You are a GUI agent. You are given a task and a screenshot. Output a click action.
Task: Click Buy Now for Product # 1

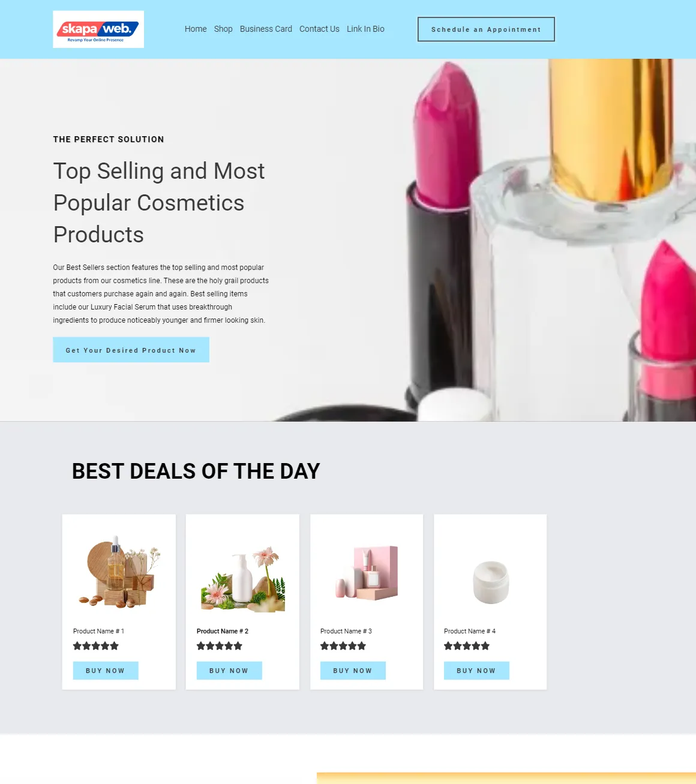[x=106, y=671]
